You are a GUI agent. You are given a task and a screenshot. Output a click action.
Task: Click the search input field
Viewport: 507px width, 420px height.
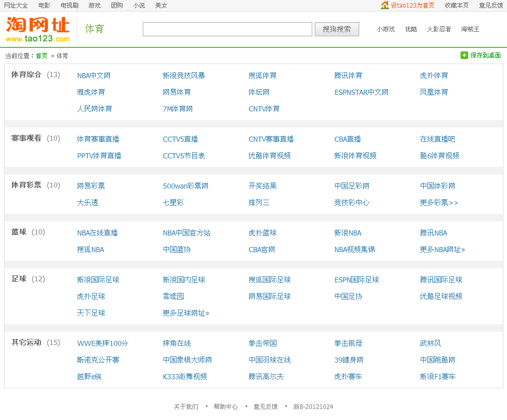(x=227, y=29)
